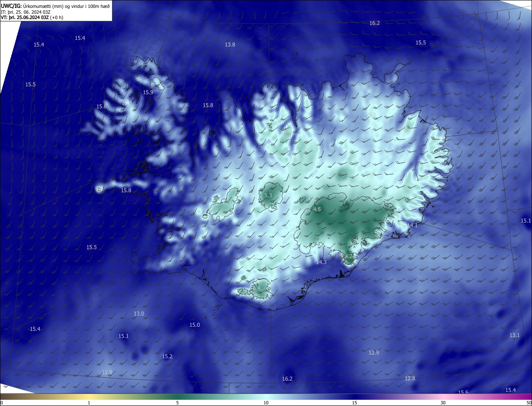Click the 13.8 value label

[x=230, y=44]
